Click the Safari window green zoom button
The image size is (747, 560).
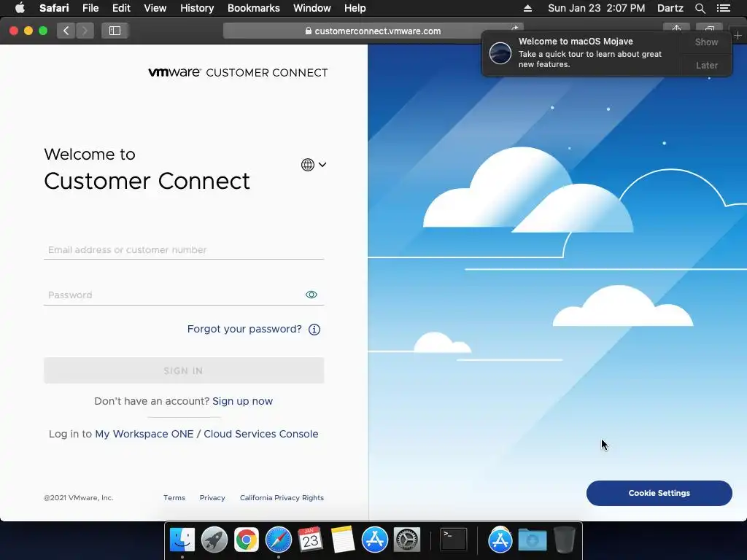[43, 31]
